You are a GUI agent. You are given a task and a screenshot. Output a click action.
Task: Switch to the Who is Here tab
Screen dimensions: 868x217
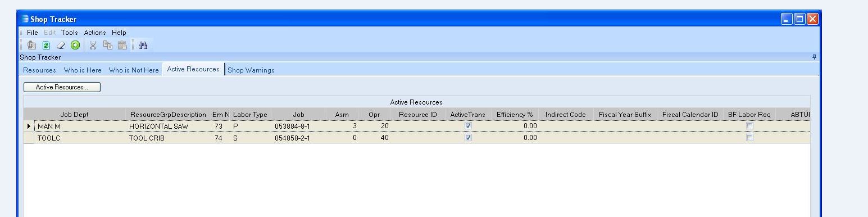pyautogui.click(x=83, y=70)
